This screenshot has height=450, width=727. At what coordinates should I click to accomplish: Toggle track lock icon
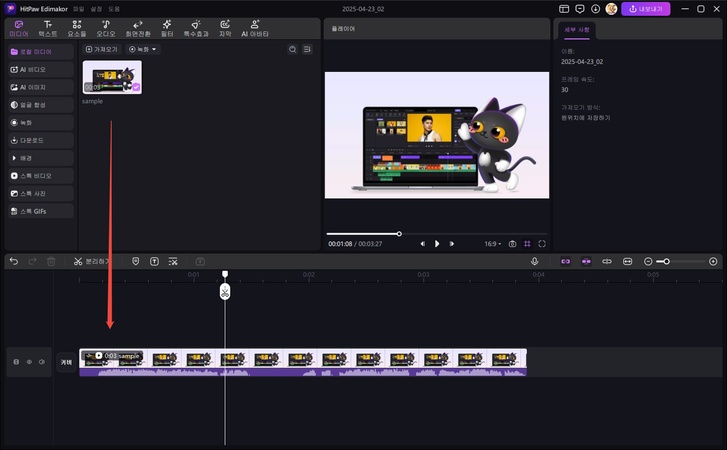pyautogui.click(x=16, y=362)
